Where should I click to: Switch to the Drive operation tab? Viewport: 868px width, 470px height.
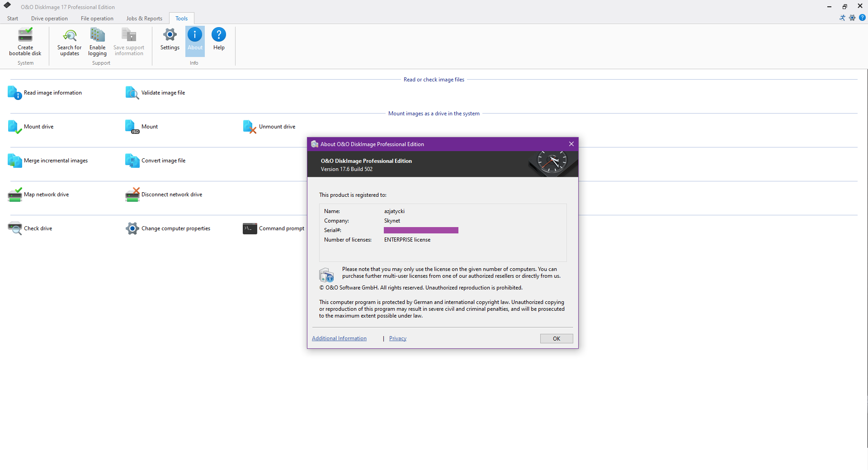(49, 19)
